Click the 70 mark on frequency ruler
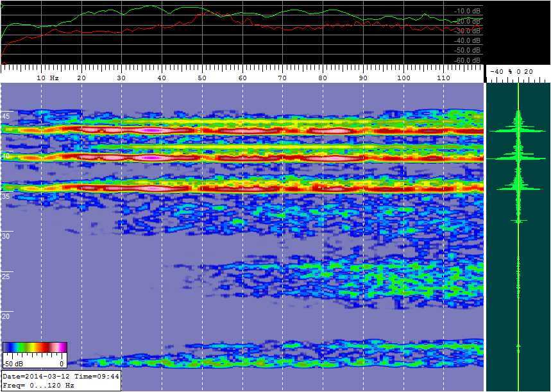Screen dimensions: 551x392 pos(282,78)
